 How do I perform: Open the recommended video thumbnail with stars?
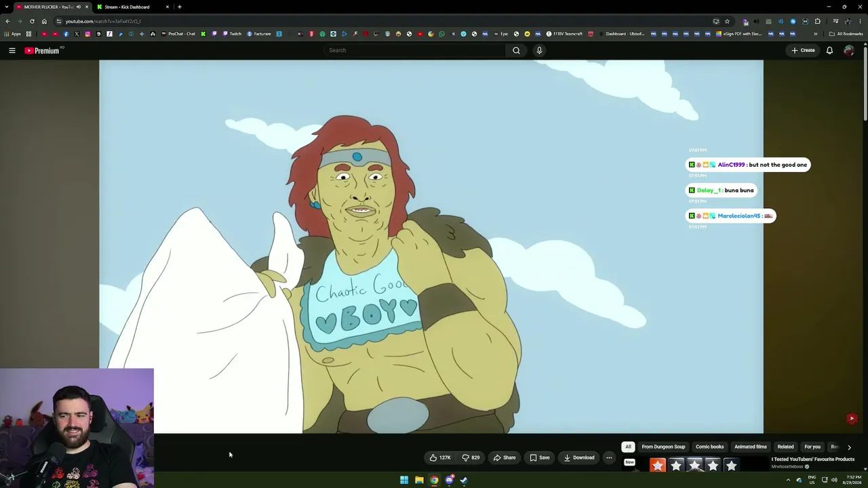click(x=694, y=466)
